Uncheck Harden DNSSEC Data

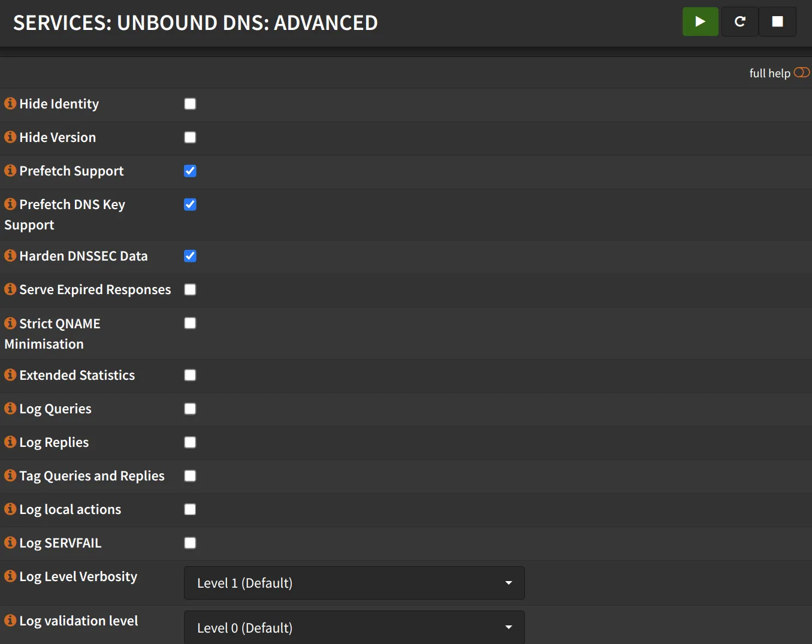coord(190,256)
